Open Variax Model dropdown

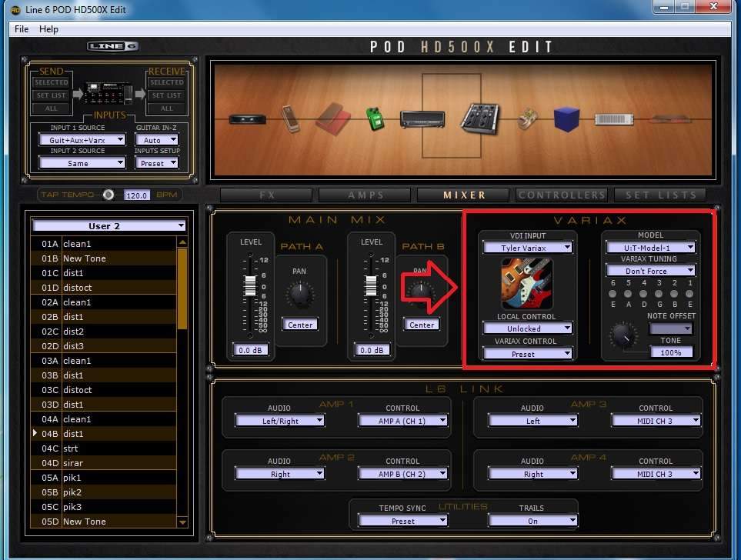coord(651,248)
